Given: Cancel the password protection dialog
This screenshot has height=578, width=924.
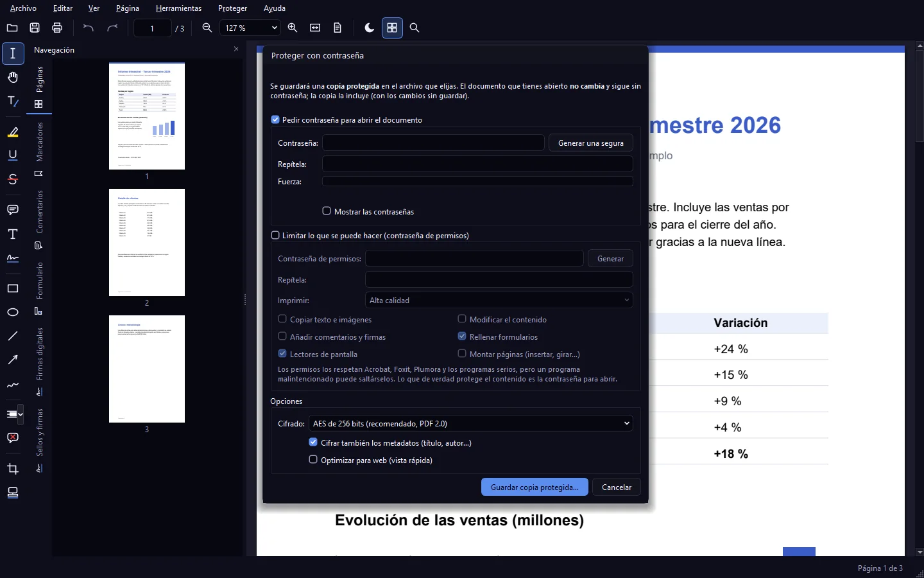Looking at the screenshot, I should 617,487.
